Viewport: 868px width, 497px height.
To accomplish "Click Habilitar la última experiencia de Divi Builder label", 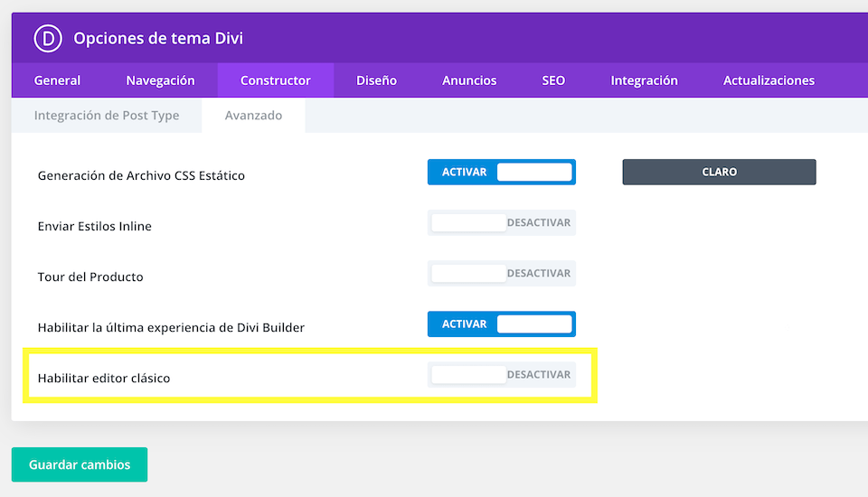I will point(171,327).
